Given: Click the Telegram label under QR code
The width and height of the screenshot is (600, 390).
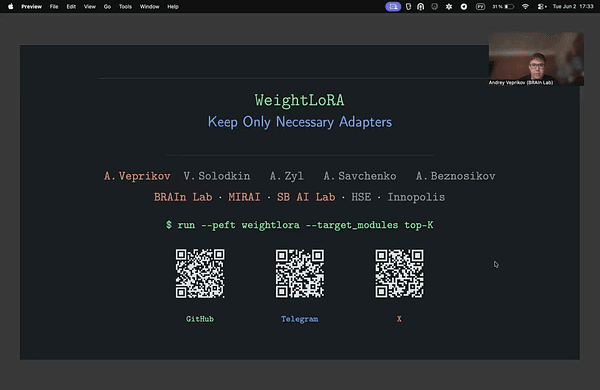Looking at the screenshot, I should click(299, 319).
